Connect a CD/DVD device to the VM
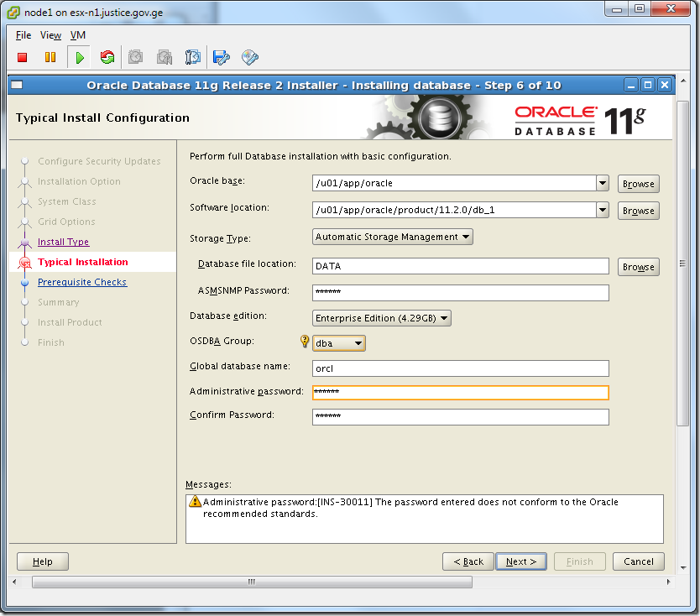The height and width of the screenshot is (616, 700). pos(249,57)
